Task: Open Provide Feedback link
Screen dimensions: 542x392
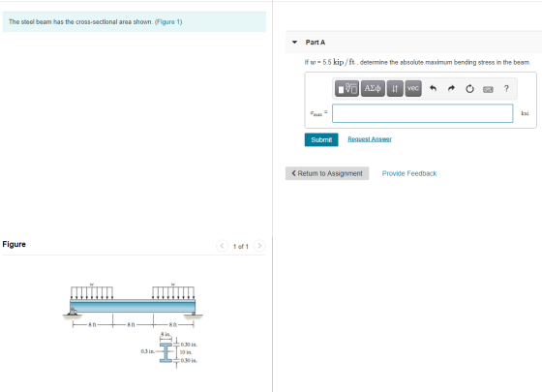Action: coord(408,173)
